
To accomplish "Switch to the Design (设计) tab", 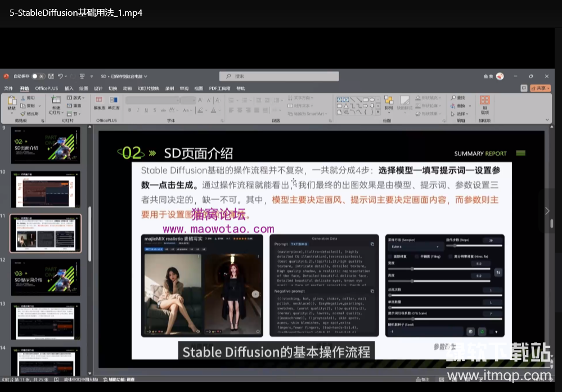I will pos(98,88).
